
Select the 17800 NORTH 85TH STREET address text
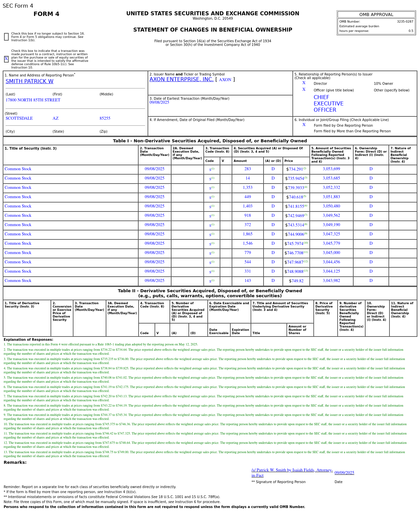[33, 100]
